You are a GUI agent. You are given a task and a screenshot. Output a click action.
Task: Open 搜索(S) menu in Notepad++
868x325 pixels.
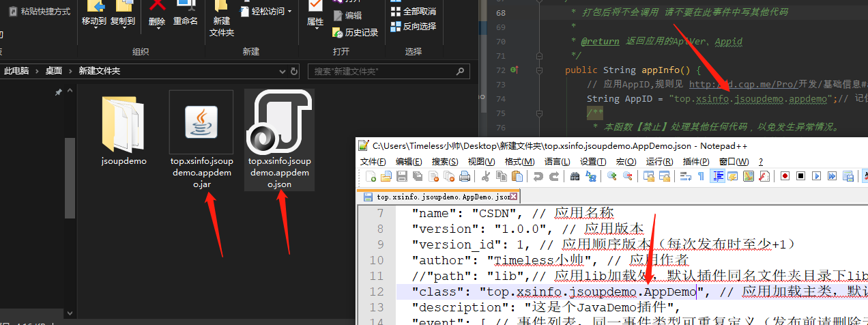(445, 162)
